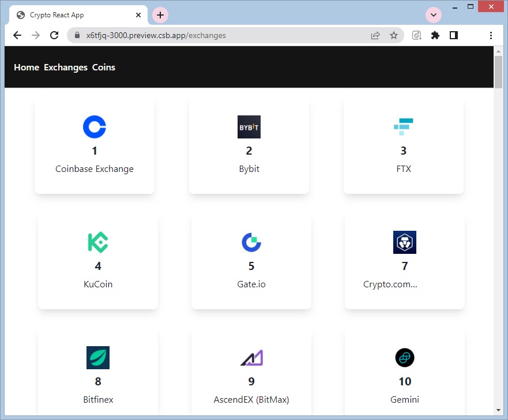
Task: Open a new browser tab
Action: point(160,15)
